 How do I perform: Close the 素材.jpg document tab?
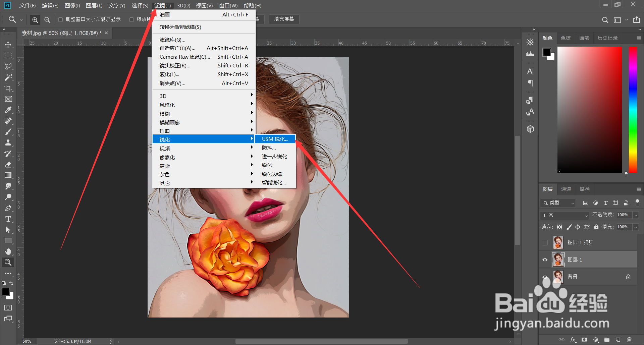pos(106,33)
